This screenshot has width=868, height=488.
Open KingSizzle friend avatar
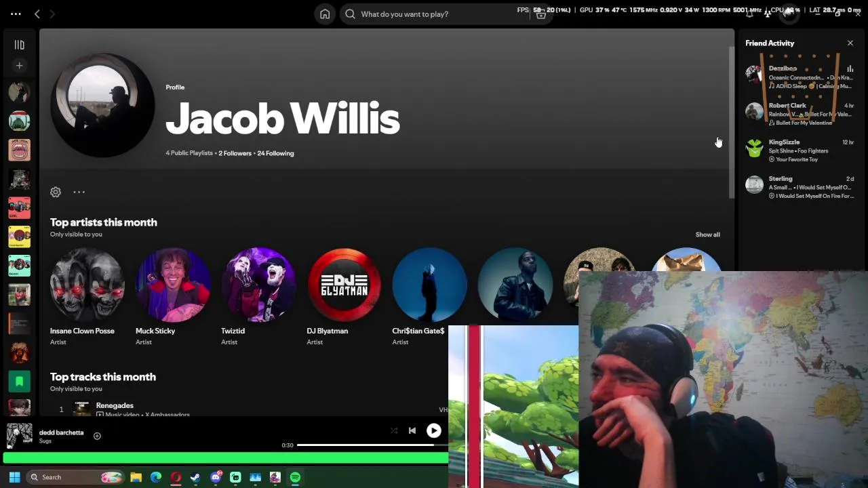pos(754,148)
